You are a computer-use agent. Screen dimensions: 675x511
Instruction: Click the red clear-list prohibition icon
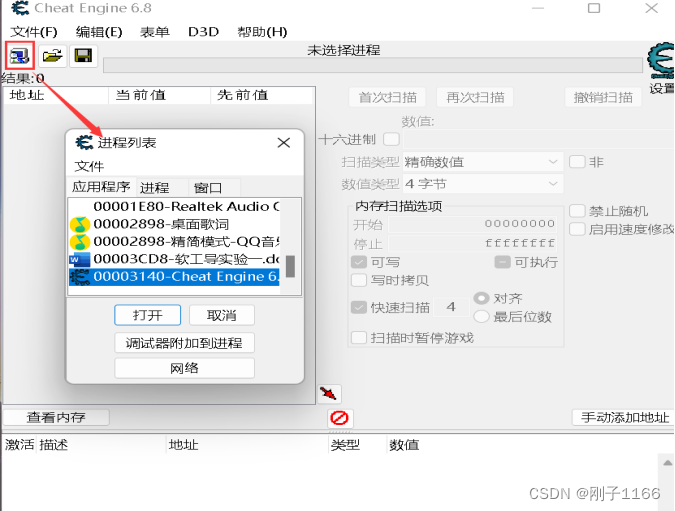340,418
